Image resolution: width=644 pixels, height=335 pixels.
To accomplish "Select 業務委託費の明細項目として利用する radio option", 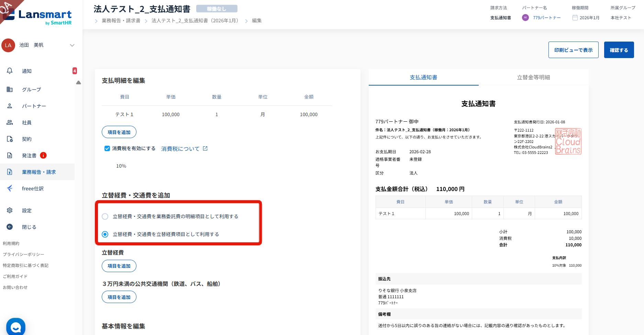I will [x=105, y=216].
